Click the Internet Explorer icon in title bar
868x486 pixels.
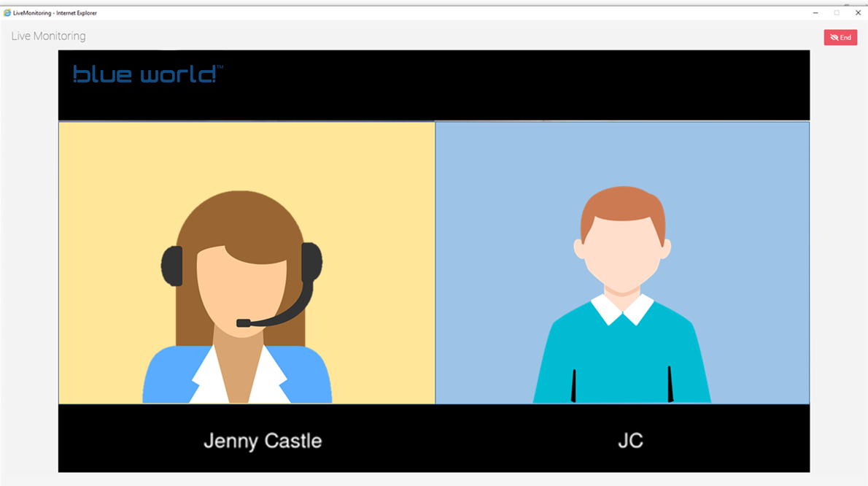coord(7,12)
